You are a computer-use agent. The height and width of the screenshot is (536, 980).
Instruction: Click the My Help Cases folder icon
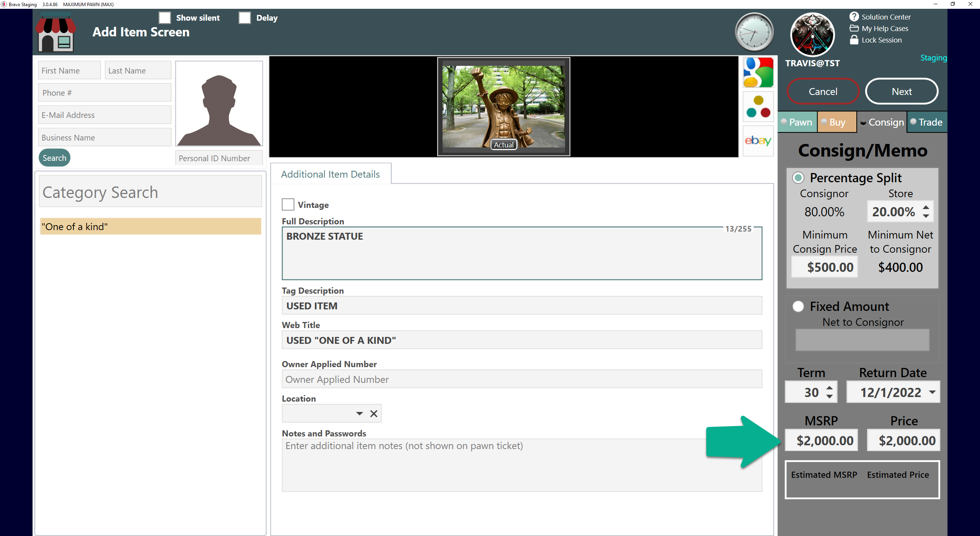(x=854, y=28)
